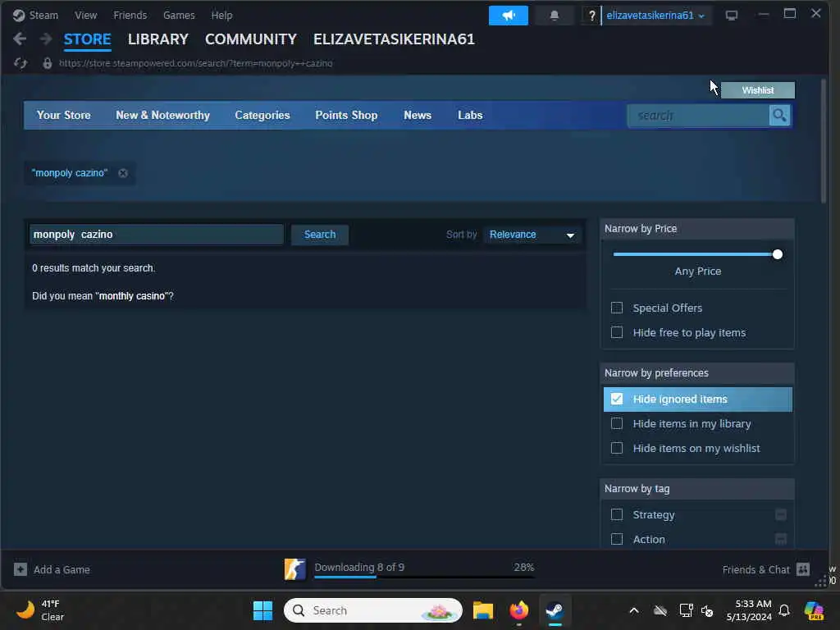Open the Friends menu

click(x=130, y=15)
